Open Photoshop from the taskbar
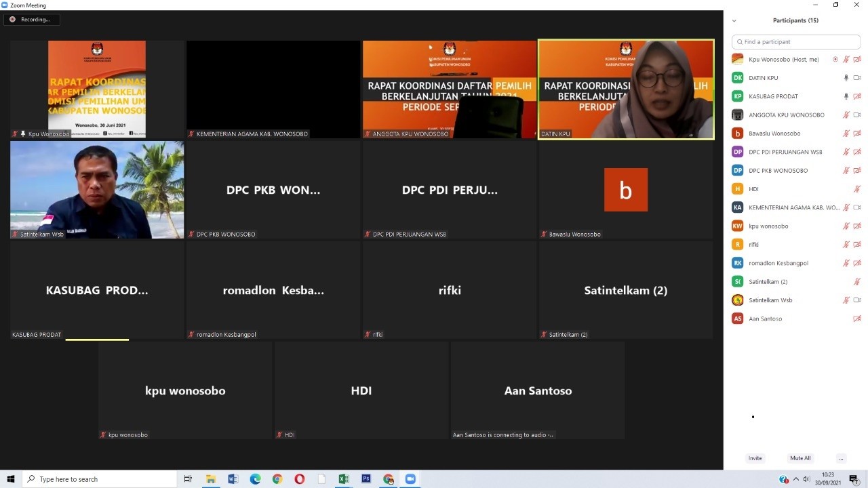This screenshot has height=488, width=868. (x=366, y=479)
